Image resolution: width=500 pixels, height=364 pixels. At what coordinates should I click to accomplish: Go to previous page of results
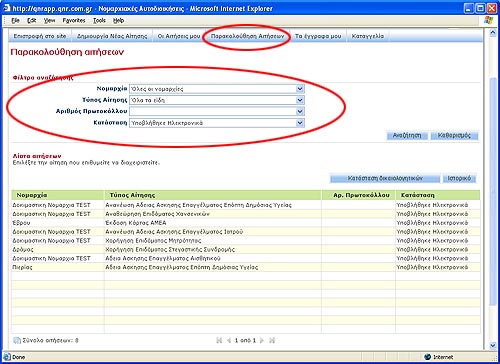(229, 340)
